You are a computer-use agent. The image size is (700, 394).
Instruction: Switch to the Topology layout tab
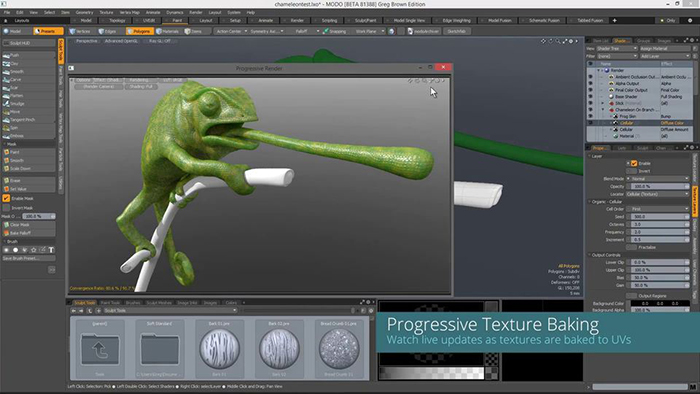(117, 21)
